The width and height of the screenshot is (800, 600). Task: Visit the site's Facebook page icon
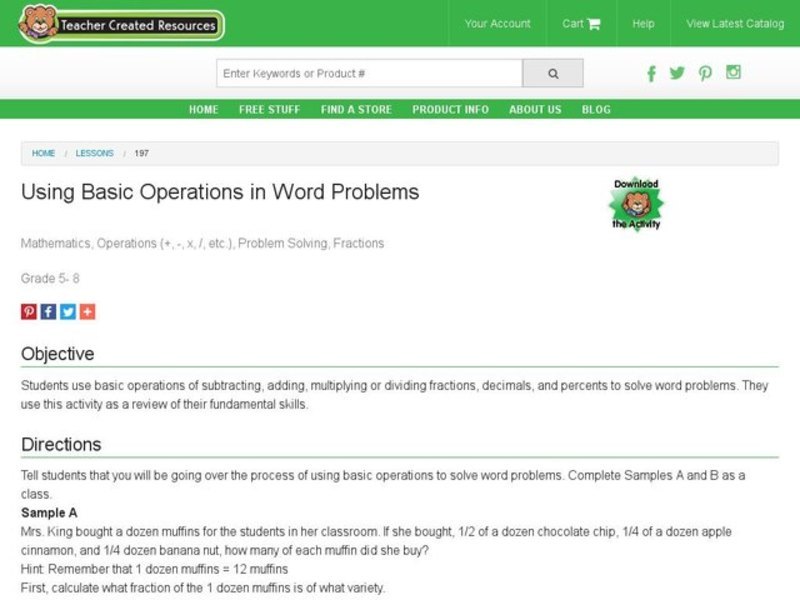click(x=651, y=73)
